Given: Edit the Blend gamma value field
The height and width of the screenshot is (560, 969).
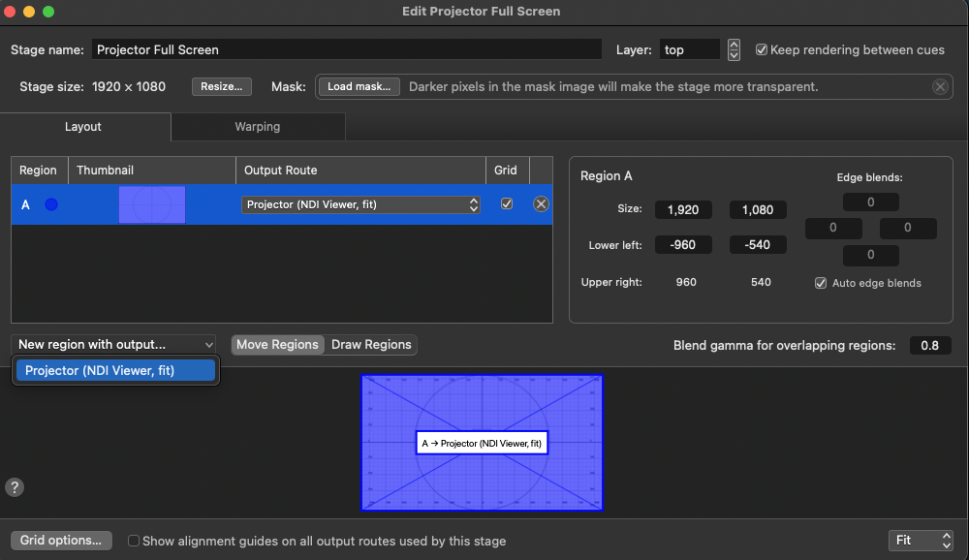Looking at the screenshot, I should [929, 344].
